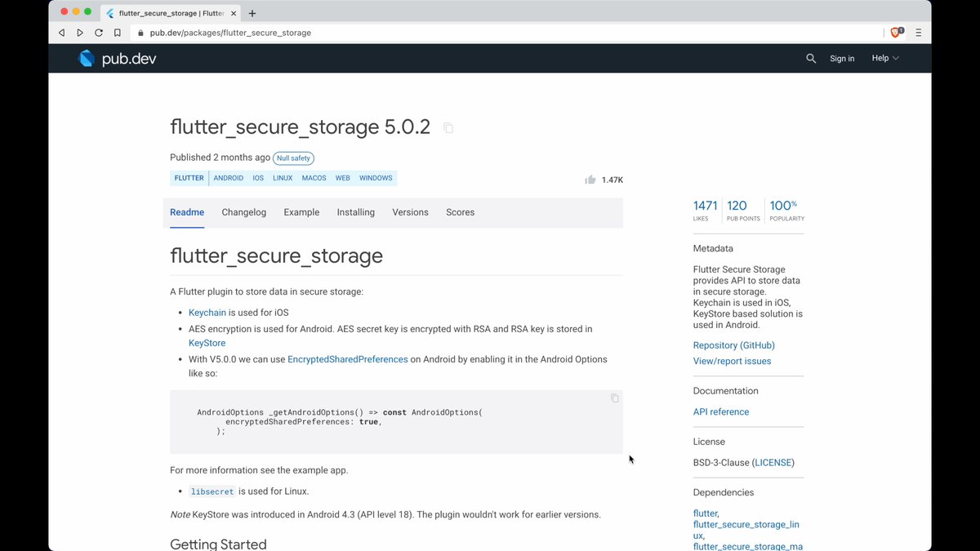Switch to the Changelog tab

243,212
